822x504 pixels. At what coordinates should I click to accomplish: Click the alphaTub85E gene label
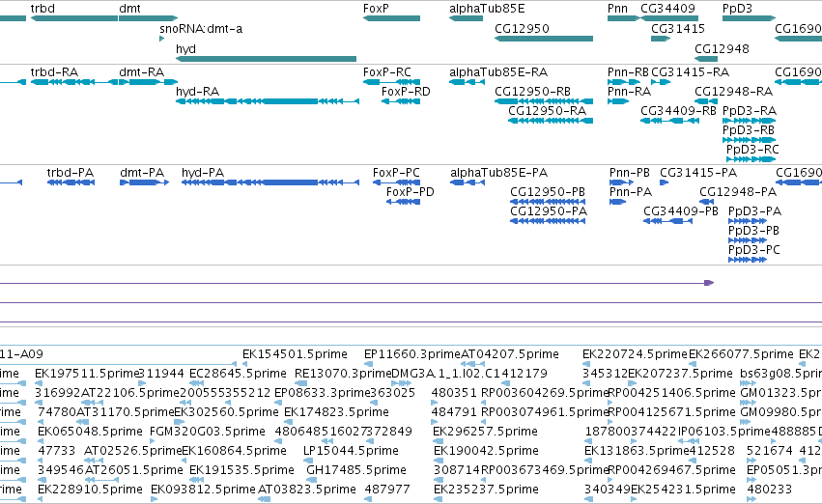pos(487,9)
